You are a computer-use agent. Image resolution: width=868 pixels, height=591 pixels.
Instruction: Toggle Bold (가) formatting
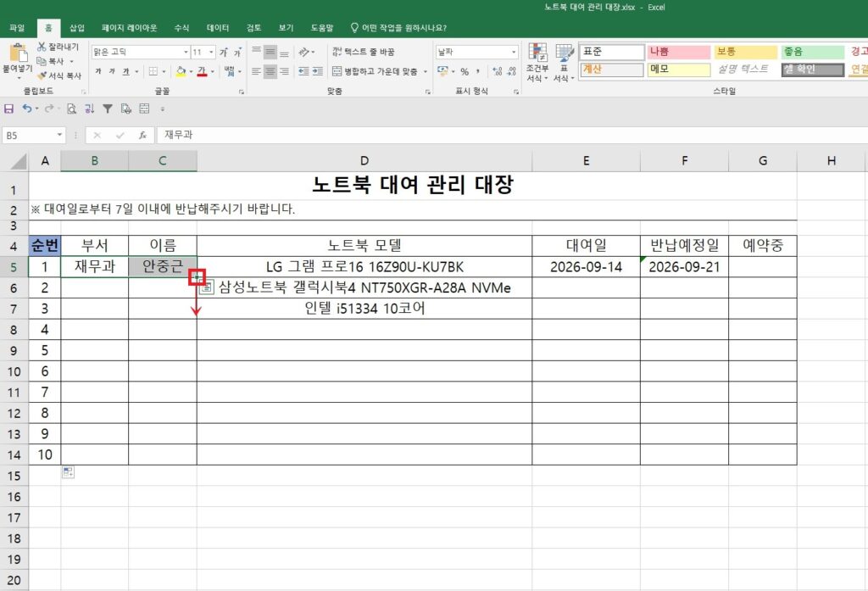point(98,71)
